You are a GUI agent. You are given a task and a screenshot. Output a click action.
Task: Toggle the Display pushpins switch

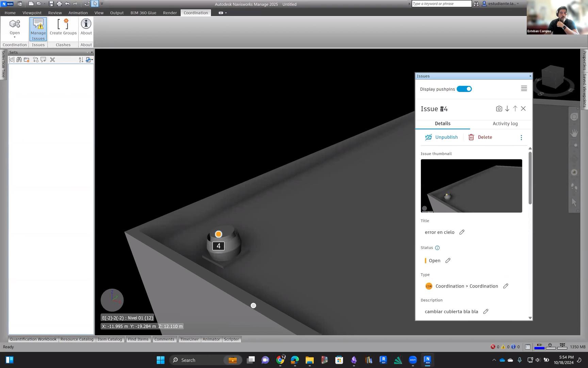coord(464,89)
